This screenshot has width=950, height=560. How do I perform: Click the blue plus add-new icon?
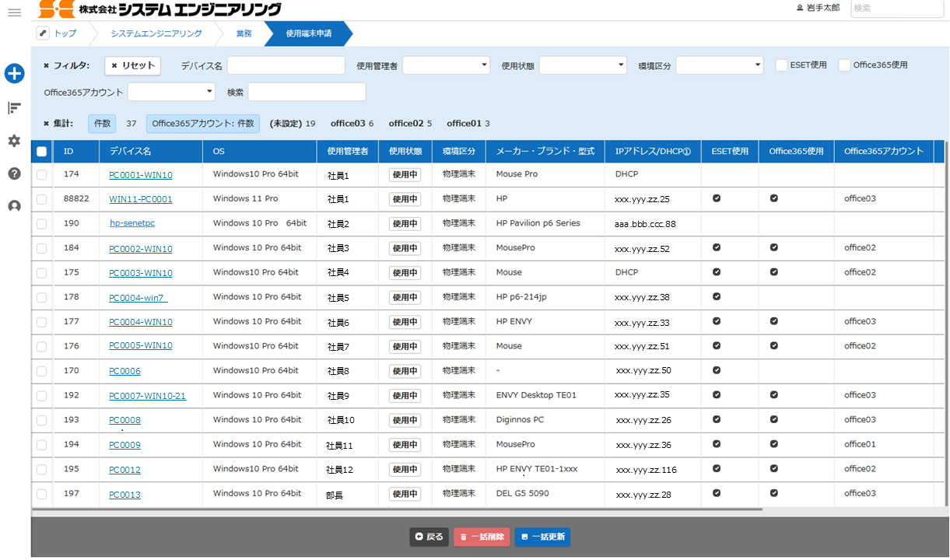click(14, 74)
